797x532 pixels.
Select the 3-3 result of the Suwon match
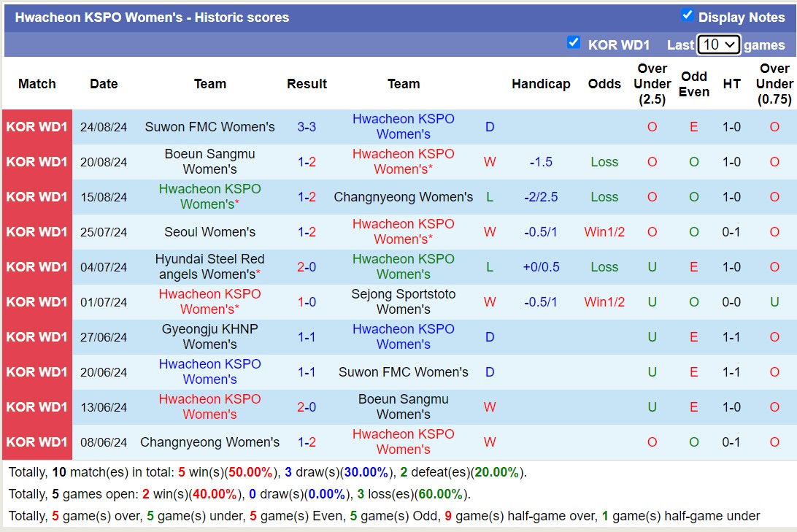point(307,126)
